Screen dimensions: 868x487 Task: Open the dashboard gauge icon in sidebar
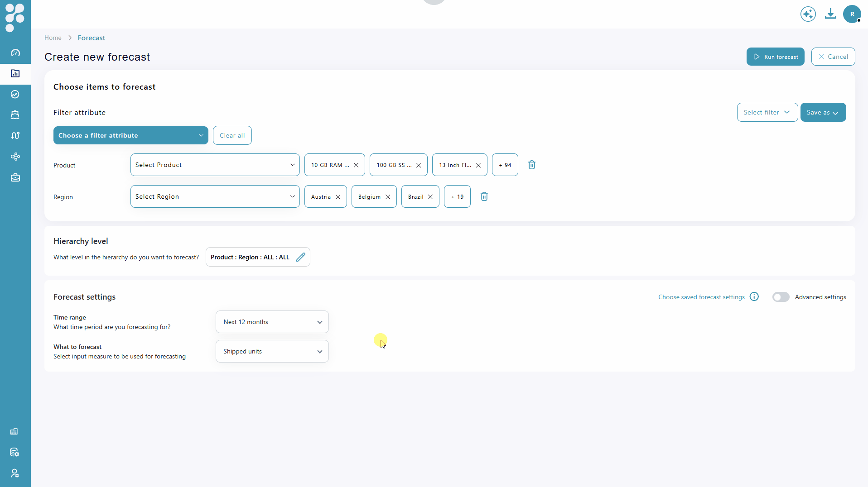tap(15, 53)
